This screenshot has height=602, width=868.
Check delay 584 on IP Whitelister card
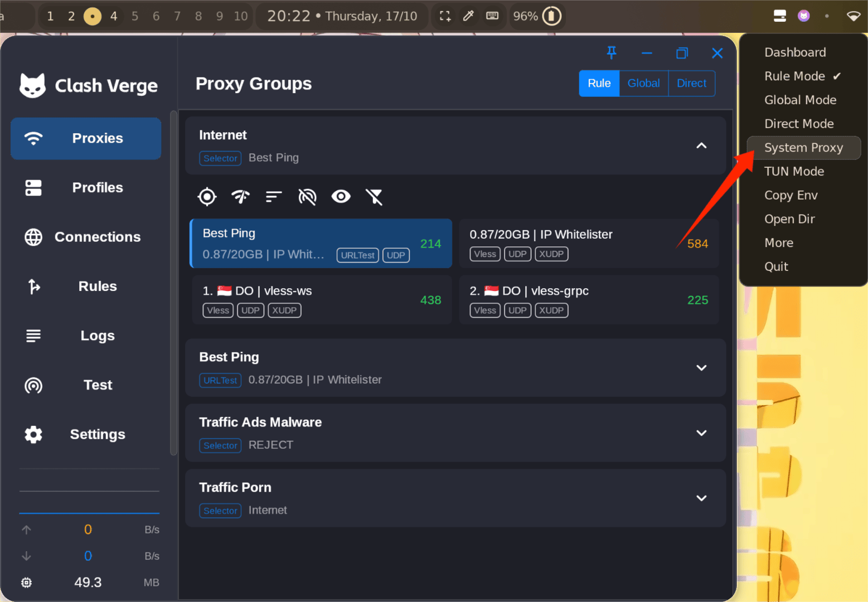pos(697,244)
